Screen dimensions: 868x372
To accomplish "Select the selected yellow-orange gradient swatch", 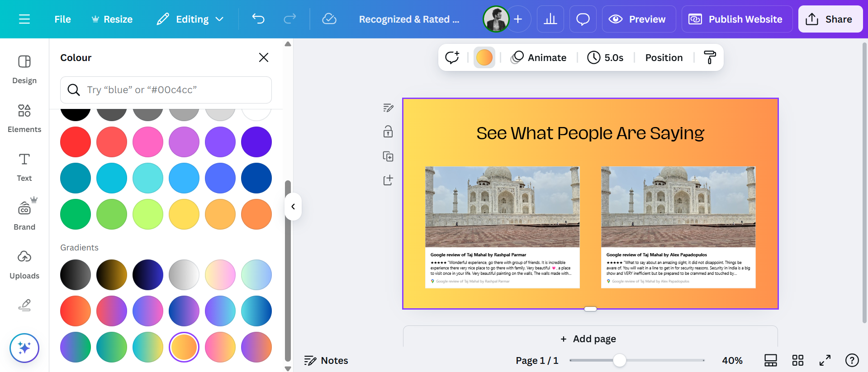I will coord(184,347).
